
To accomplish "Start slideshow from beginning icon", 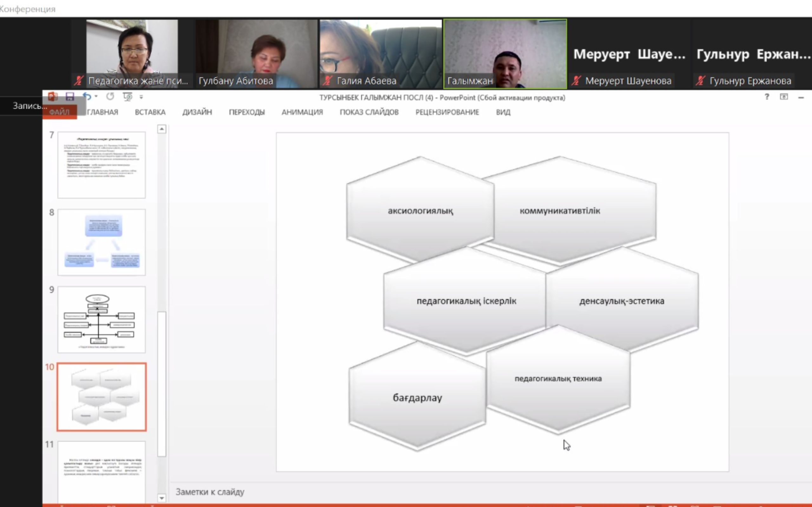I will click(x=128, y=97).
